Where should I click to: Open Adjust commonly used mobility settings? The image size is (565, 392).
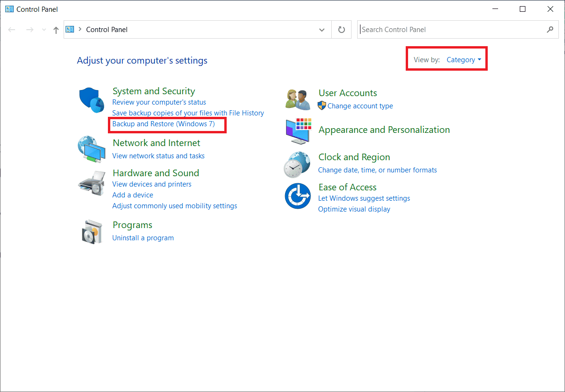[175, 206]
